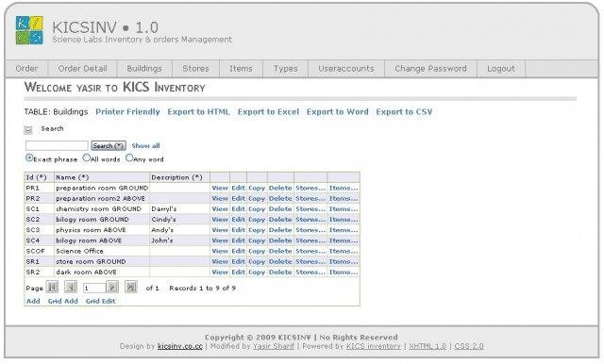Go to first page arrow button
The width and height of the screenshot is (604, 364).
(53, 287)
